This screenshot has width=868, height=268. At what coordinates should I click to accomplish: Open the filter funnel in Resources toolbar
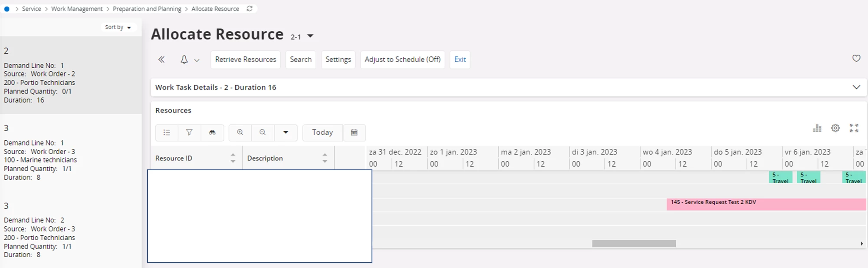[x=189, y=132]
